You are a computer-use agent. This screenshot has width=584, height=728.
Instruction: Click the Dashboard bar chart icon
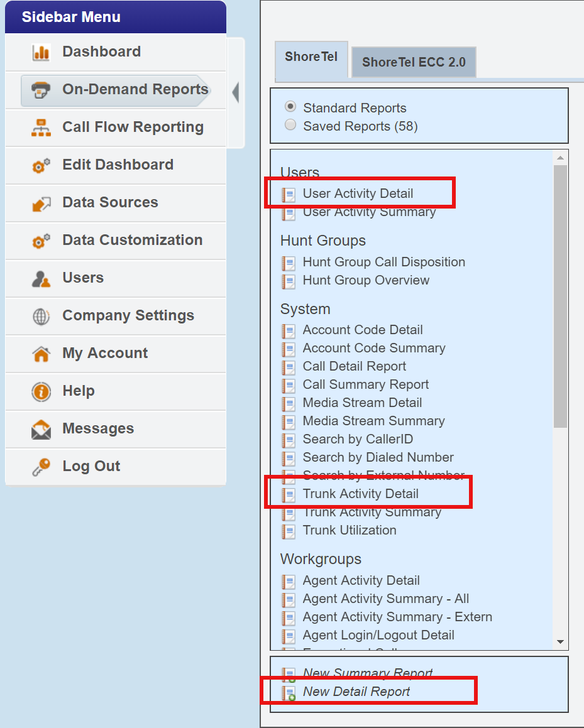(x=41, y=52)
